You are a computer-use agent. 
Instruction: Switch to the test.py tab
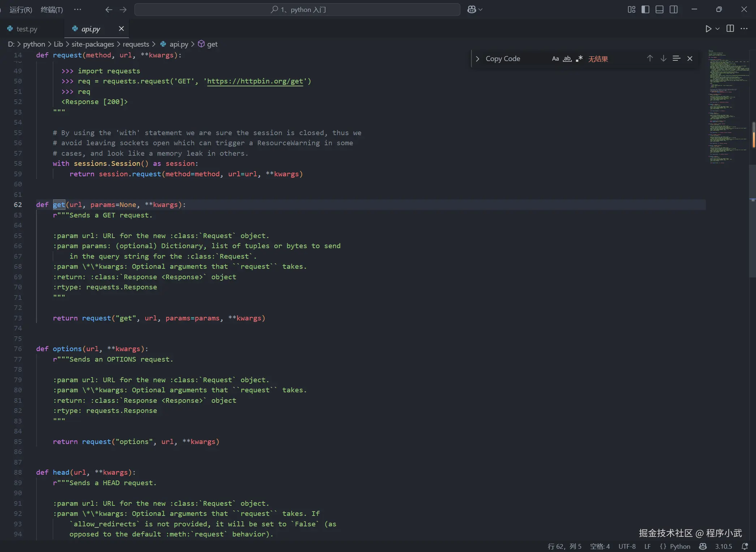27,29
